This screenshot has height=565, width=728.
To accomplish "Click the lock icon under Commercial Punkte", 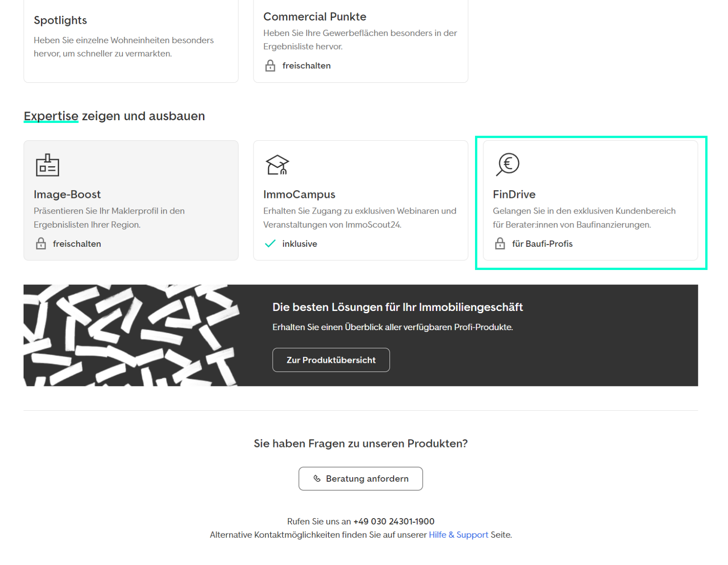I will pyautogui.click(x=270, y=66).
